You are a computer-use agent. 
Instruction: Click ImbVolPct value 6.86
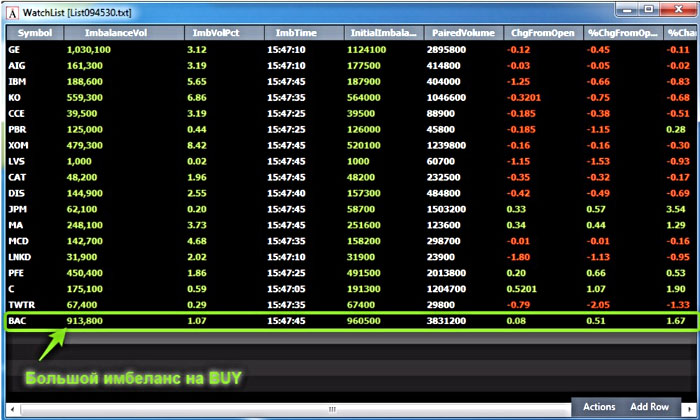point(197,98)
